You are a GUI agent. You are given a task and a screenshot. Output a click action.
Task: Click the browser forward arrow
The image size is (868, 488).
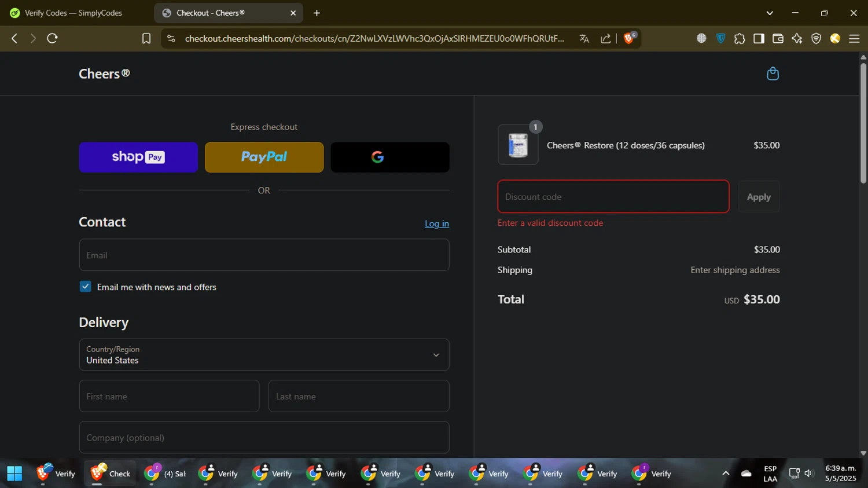tap(33, 38)
